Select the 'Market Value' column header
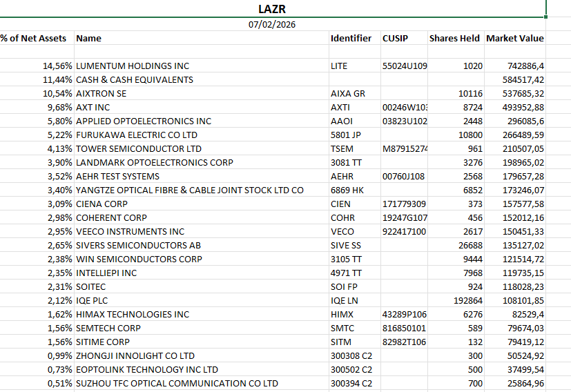This screenshot has width=571, height=392. [515, 38]
